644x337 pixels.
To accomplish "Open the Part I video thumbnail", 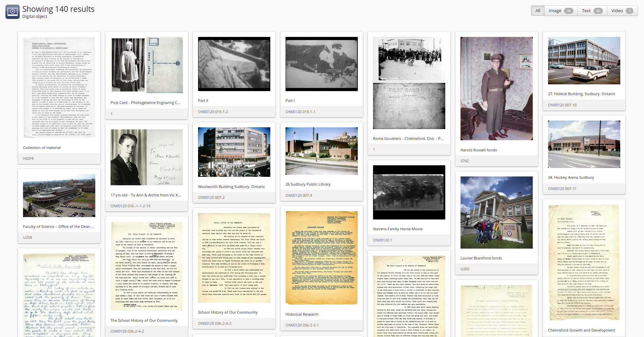I will (321, 64).
